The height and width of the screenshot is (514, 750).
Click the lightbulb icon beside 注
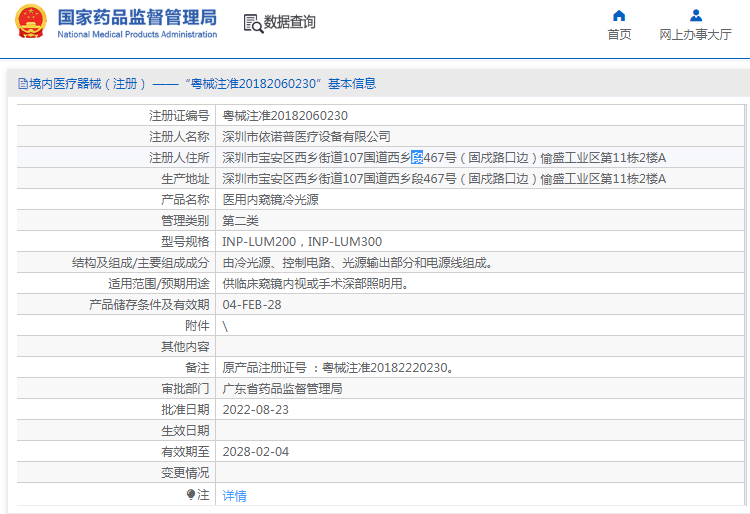coord(191,494)
